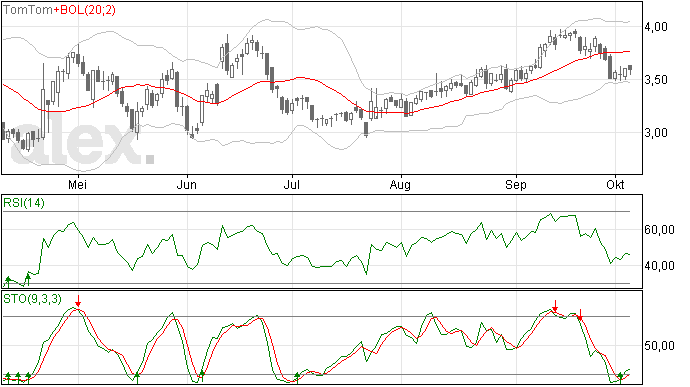Viewport: 690px width, 387px height.
Task: Click the 40,00 RSI axis label
Action: 659,265
